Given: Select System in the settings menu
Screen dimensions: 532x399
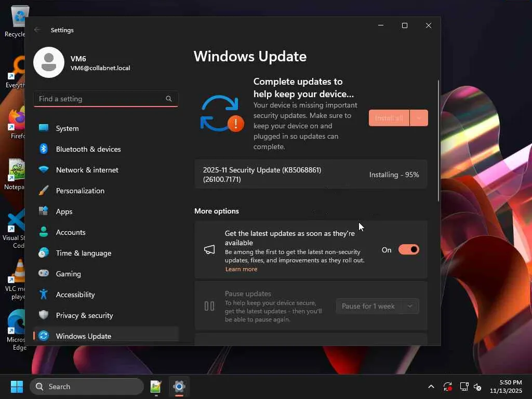Looking at the screenshot, I should click(106, 128).
